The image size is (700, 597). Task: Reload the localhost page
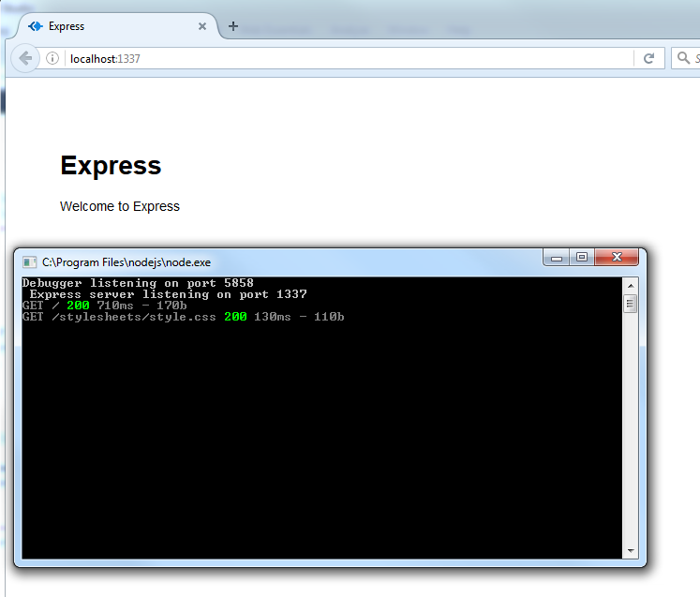click(x=648, y=58)
